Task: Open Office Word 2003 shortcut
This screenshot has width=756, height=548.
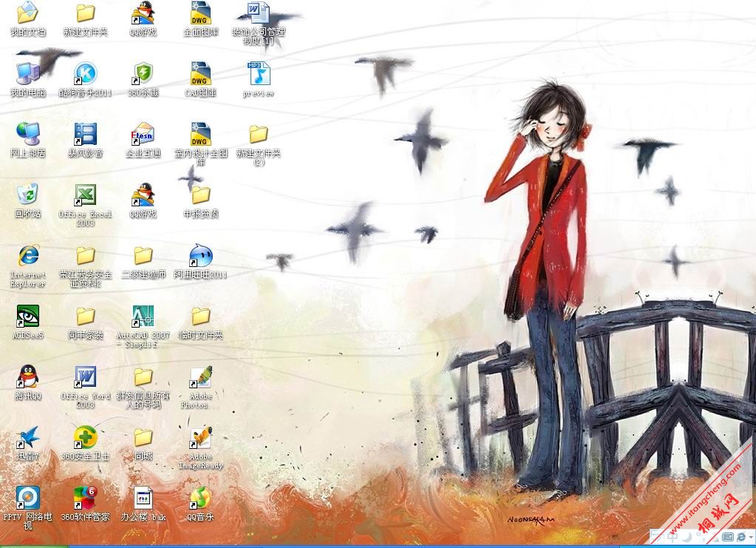Action: (x=86, y=377)
